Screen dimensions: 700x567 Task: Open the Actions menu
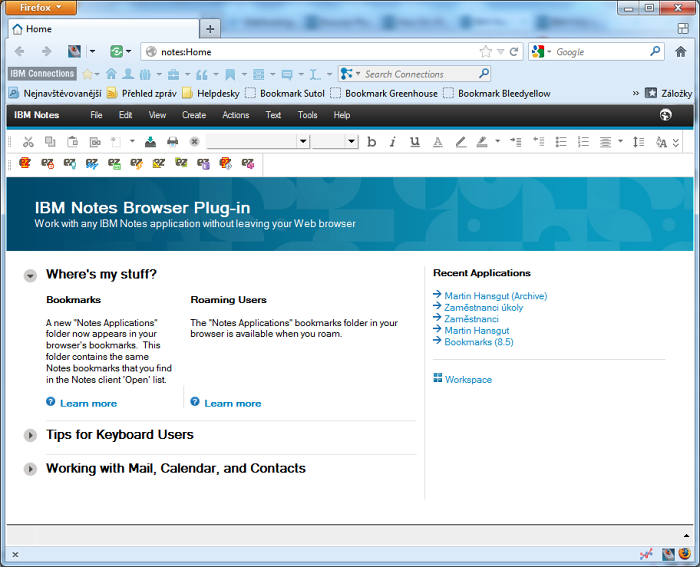coord(236,115)
